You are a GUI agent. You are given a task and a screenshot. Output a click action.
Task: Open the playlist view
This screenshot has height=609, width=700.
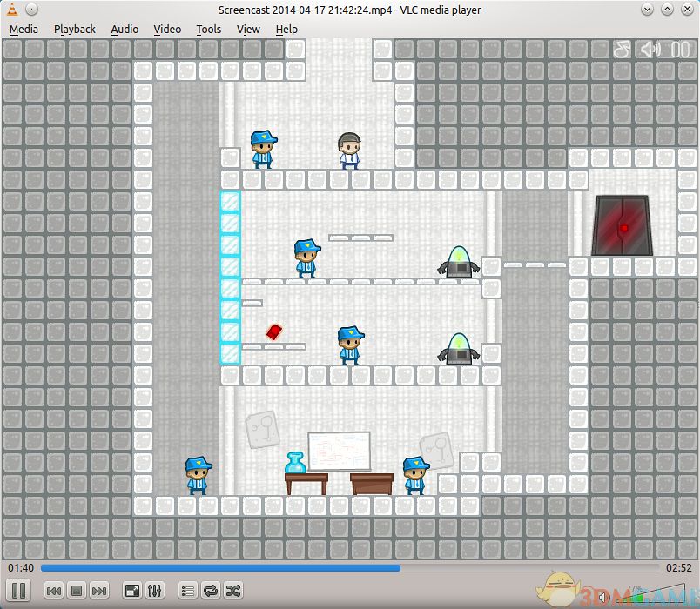coord(188,592)
